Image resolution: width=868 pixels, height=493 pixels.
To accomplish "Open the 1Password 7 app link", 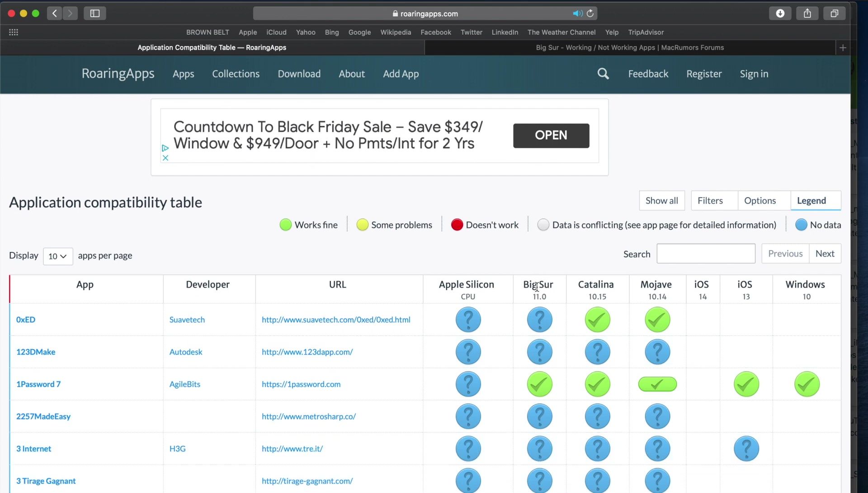I will [38, 384].
